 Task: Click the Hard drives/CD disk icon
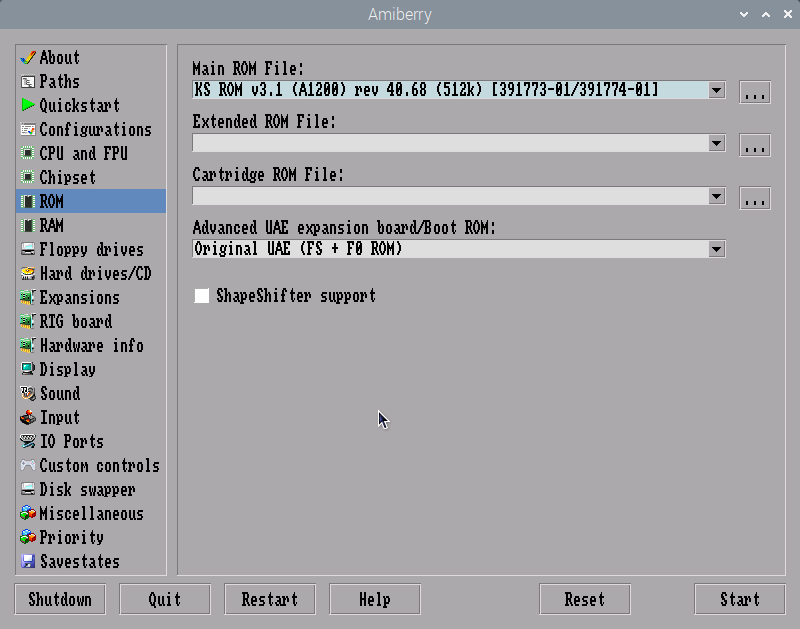pyautogui.click(x=28, y=273)
